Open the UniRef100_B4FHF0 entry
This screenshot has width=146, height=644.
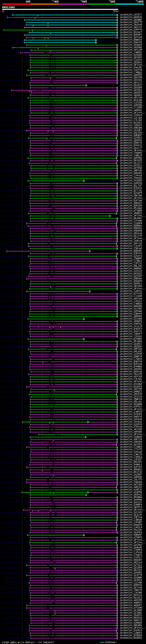(x=131, y=35)
